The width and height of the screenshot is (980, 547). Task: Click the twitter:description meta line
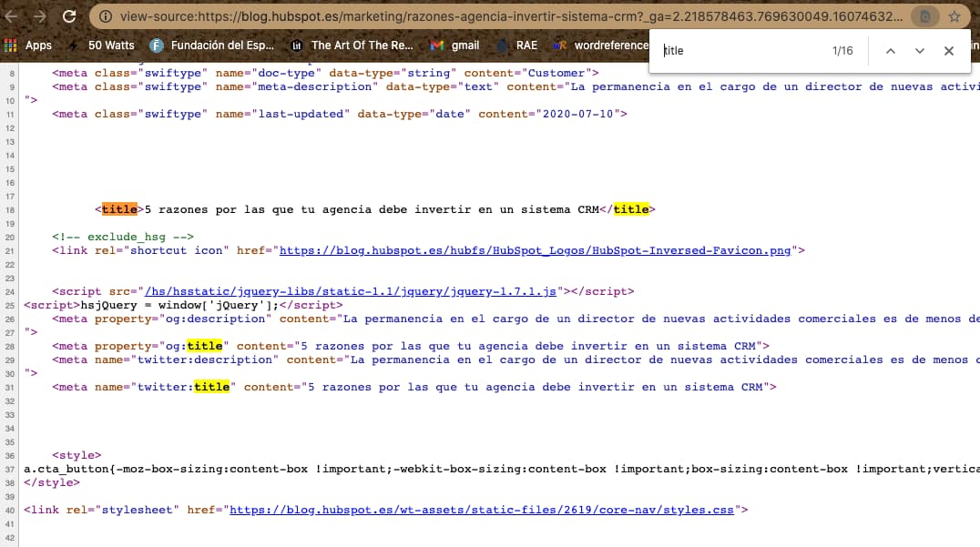point(516,360)
